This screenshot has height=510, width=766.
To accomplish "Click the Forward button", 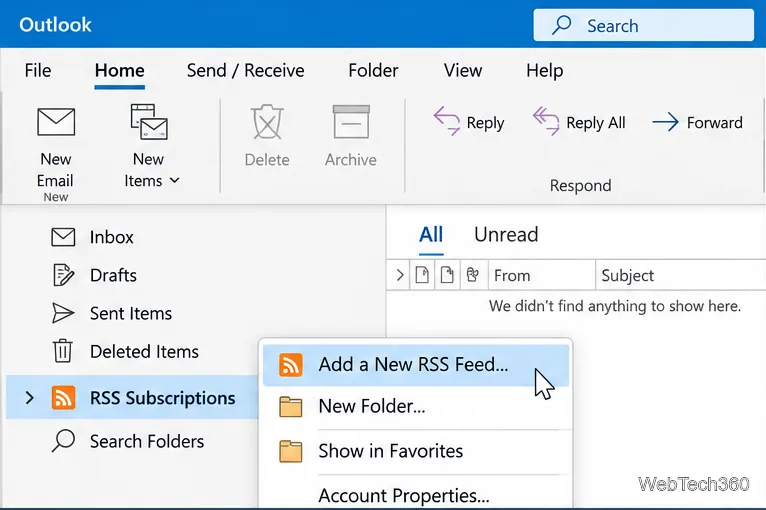I will (697, 122).
